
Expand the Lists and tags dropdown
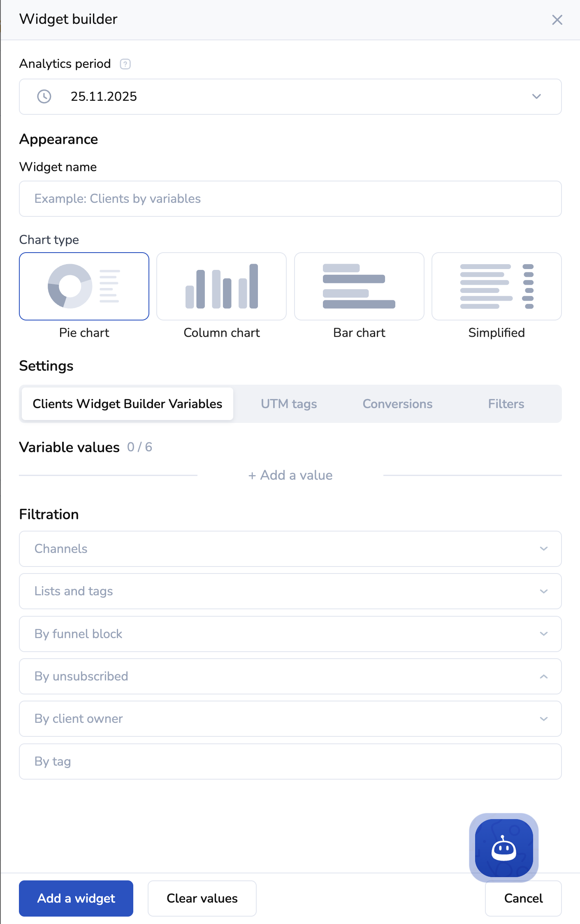click(x=543, y=591)
